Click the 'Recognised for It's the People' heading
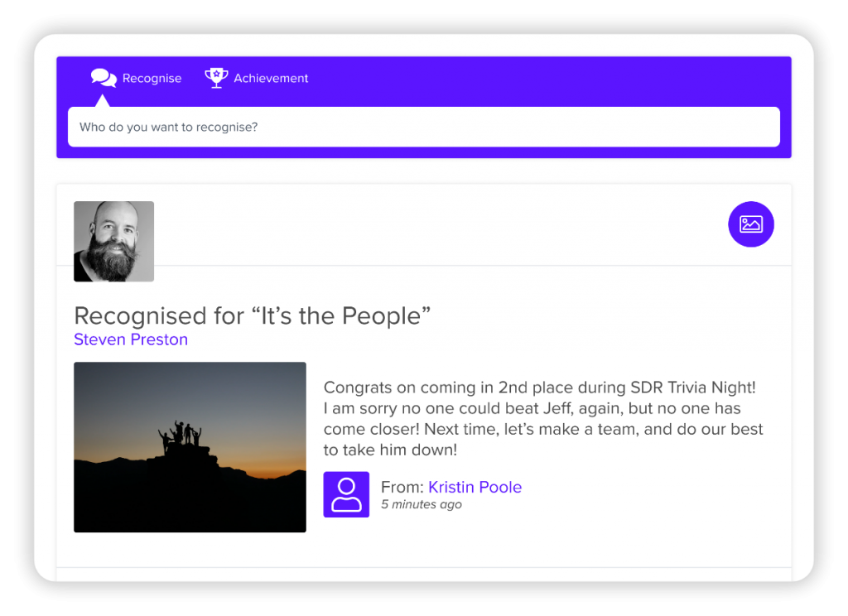 coord(252,315)
